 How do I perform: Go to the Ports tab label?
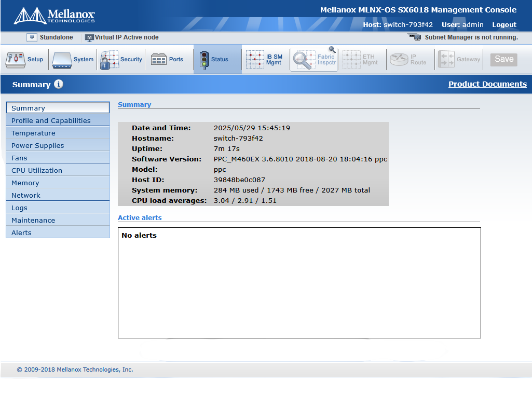coord(176,59)
